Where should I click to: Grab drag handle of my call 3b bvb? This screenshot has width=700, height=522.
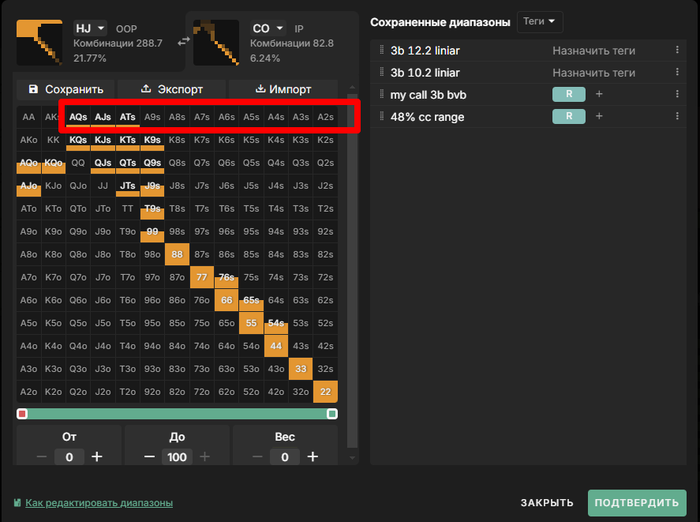(x=382, y=94)
